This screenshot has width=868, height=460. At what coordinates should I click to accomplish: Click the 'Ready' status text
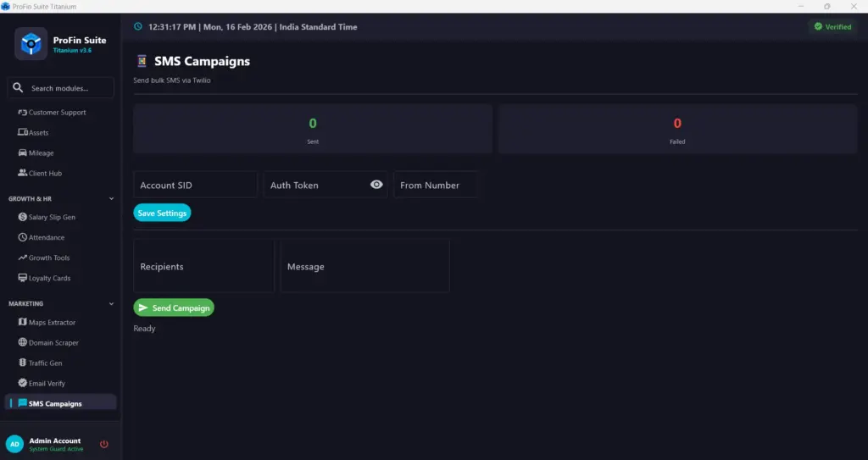click(144, 328)
